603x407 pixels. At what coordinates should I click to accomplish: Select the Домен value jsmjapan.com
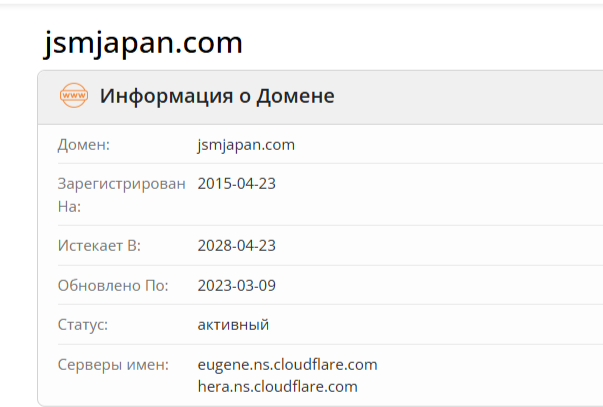pos(246,145)
